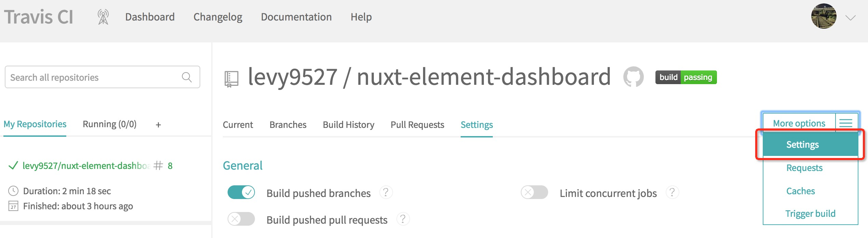Click the More options button
The width and height of the screenshot is (868, 238).
[x=799, y=123]
